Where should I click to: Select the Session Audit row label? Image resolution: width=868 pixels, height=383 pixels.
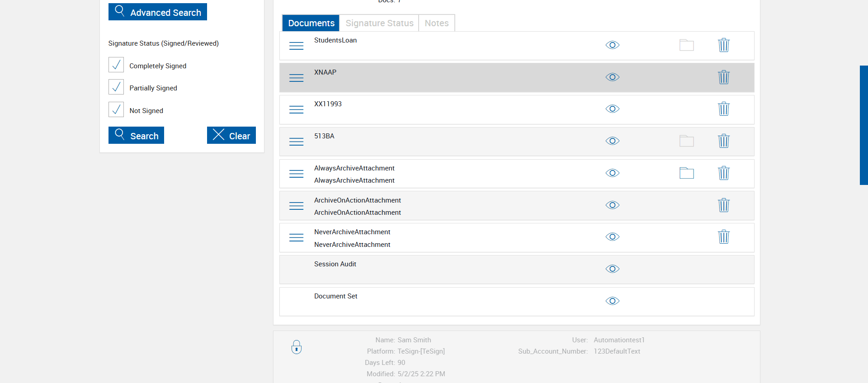pos(335,264)
